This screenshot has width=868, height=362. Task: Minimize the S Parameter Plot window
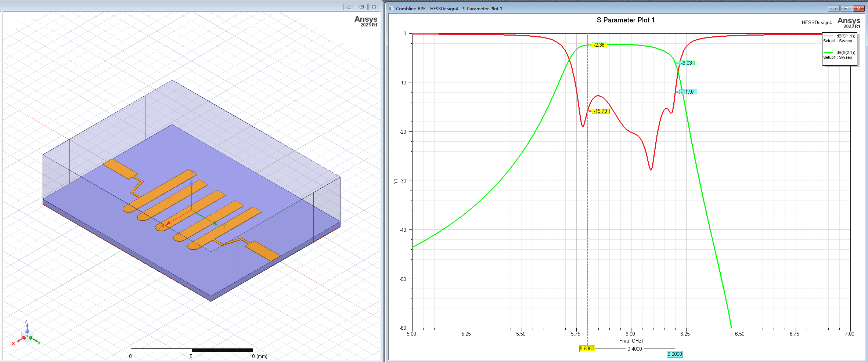pyautogui.click(x=833, y=8)
